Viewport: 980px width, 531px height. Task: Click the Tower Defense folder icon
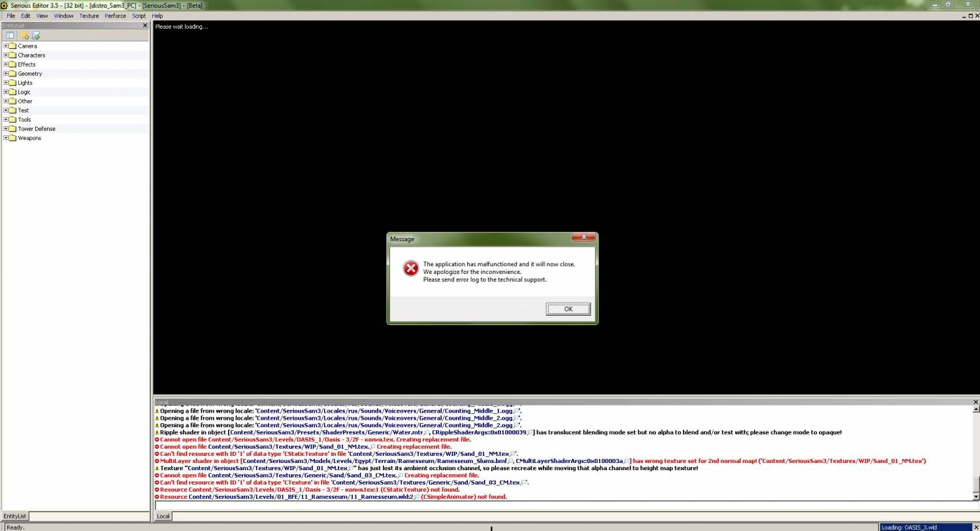pyautogui.click(x=12, y=129)
